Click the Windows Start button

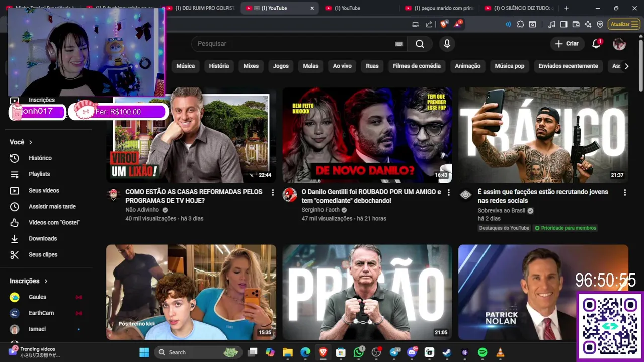pyautogui.click(x=144, y=352)
